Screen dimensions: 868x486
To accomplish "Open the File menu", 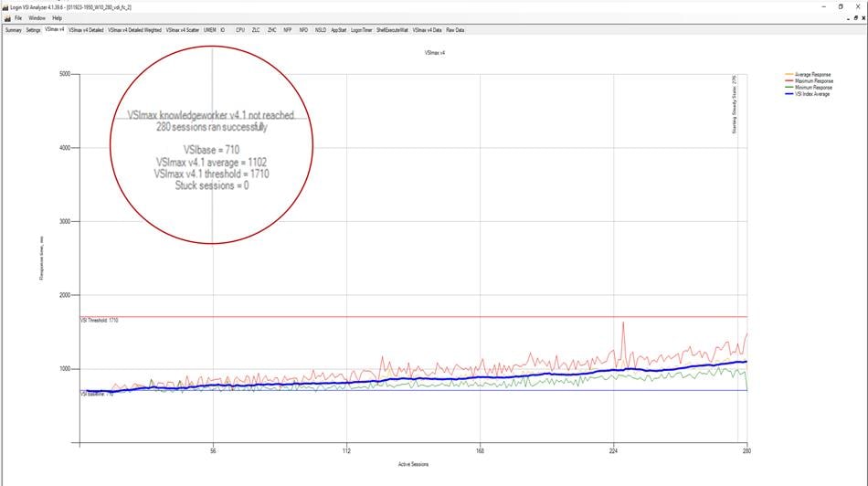I will 18,18.
